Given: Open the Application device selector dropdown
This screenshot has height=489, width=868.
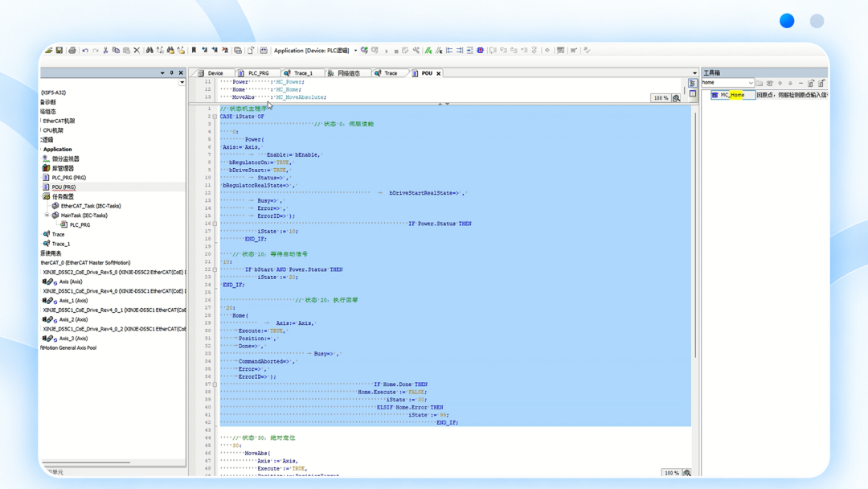Looking at the screenshot, I should point(355,51).
